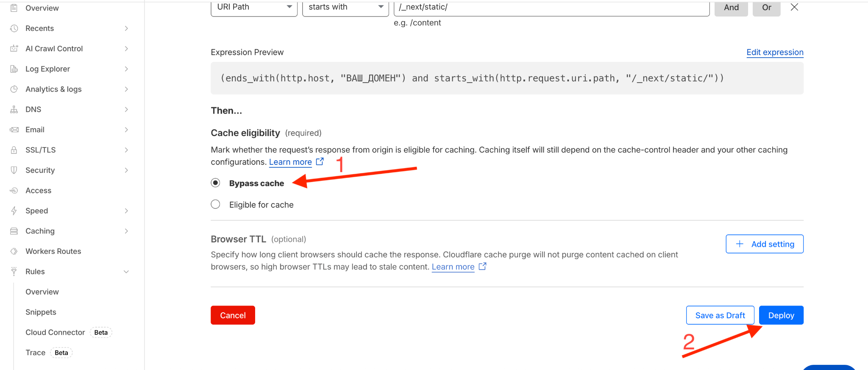Click the Speed lightning bolt icon
This screenshot has height=370, width=868.
click(x=14, y=211)
